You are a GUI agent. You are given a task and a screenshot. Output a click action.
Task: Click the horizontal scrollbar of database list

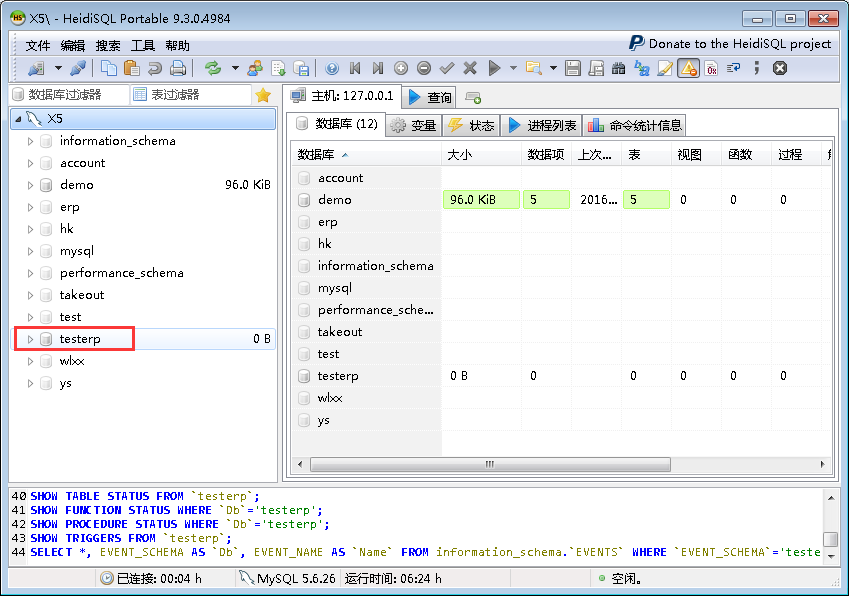(490, 464)
